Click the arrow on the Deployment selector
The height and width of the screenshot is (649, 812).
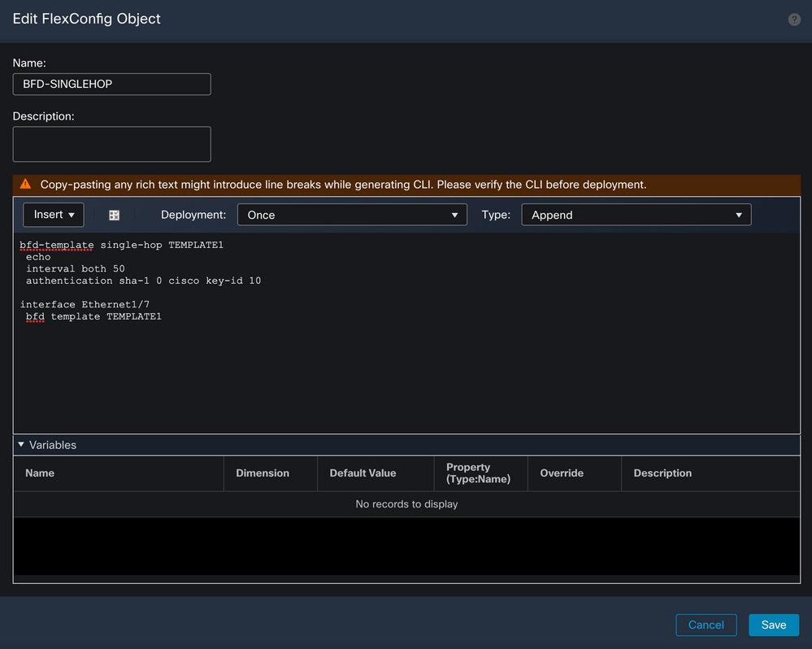pos(454,215)
